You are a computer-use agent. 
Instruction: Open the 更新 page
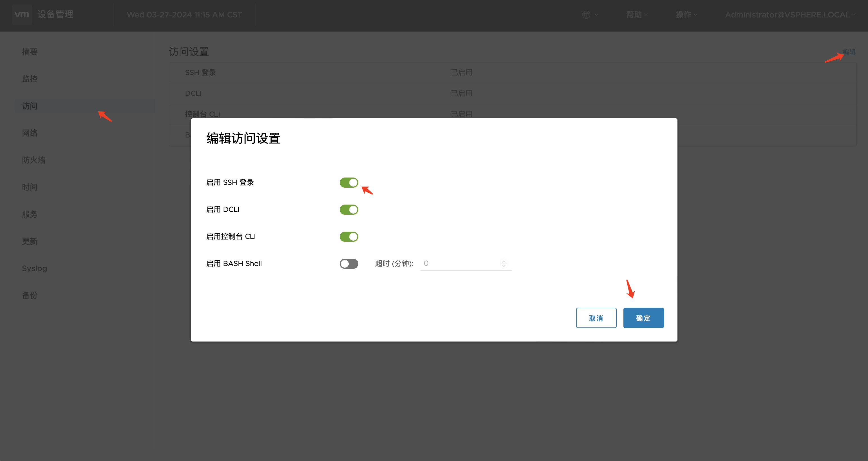point(30,241)
